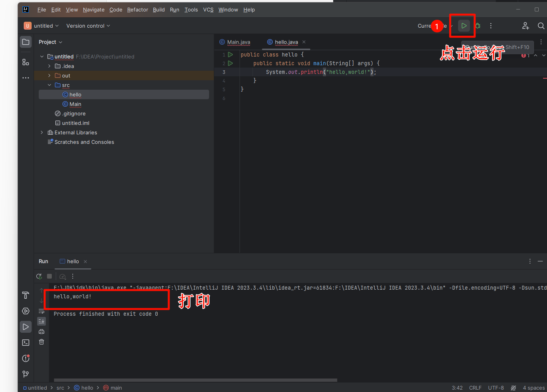Image resolution: width=547 pixels, height=392 pixels.
Task: Stop the running process in the Run toolbar
Action: pyautogui.click(x=49, y=277)
